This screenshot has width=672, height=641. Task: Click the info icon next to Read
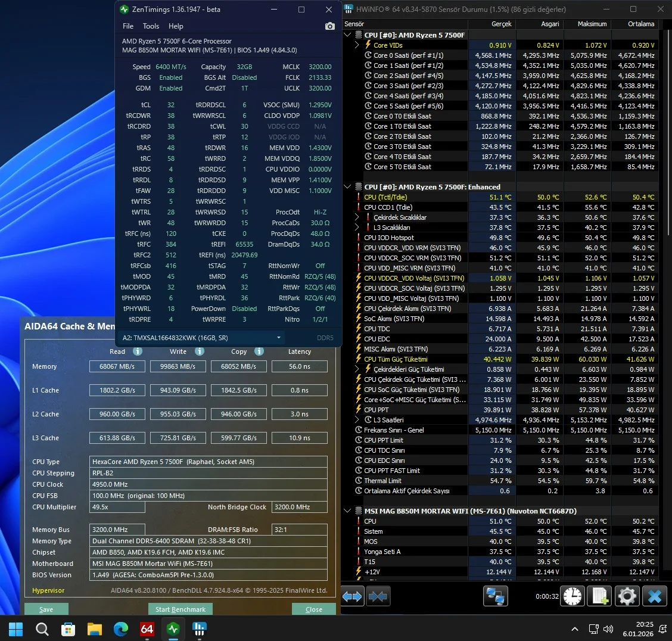click(138, 351)
